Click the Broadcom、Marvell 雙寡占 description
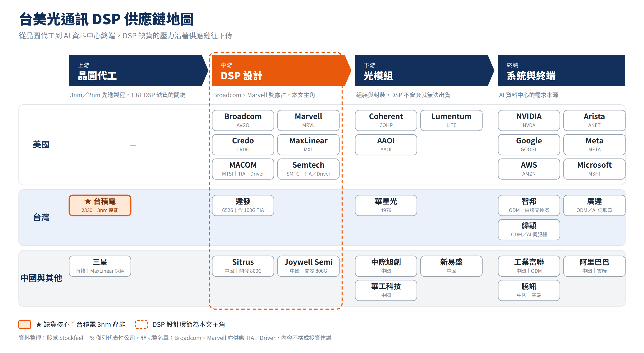The height and width of the screenshot is (353, 644). [264, 95]
